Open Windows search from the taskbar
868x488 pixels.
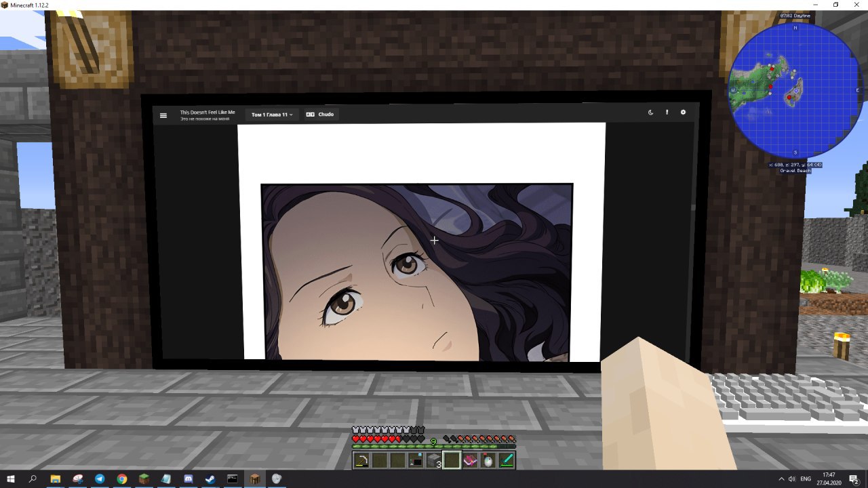pyautogui.click(x=33, y=479)
